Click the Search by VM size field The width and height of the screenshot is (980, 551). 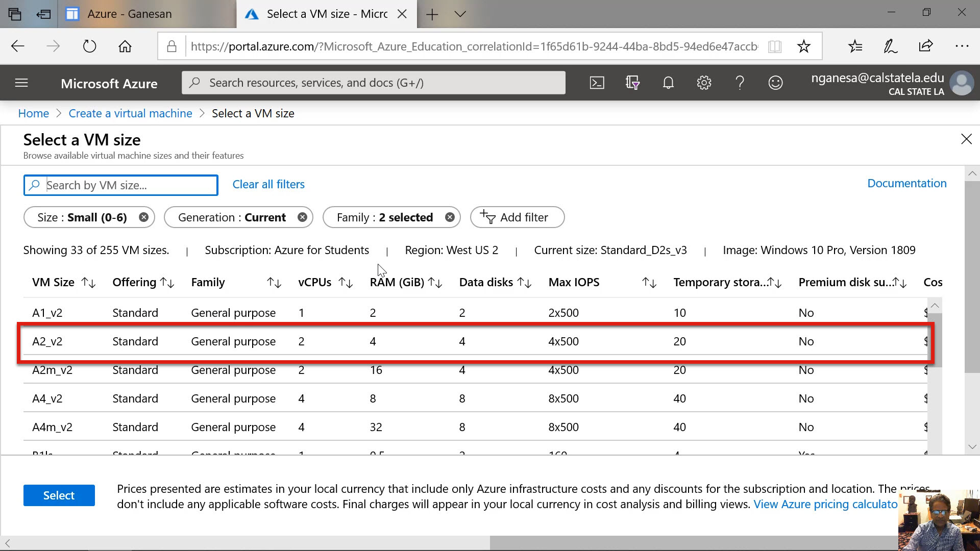pyautogui.click(x=128, y=185)
